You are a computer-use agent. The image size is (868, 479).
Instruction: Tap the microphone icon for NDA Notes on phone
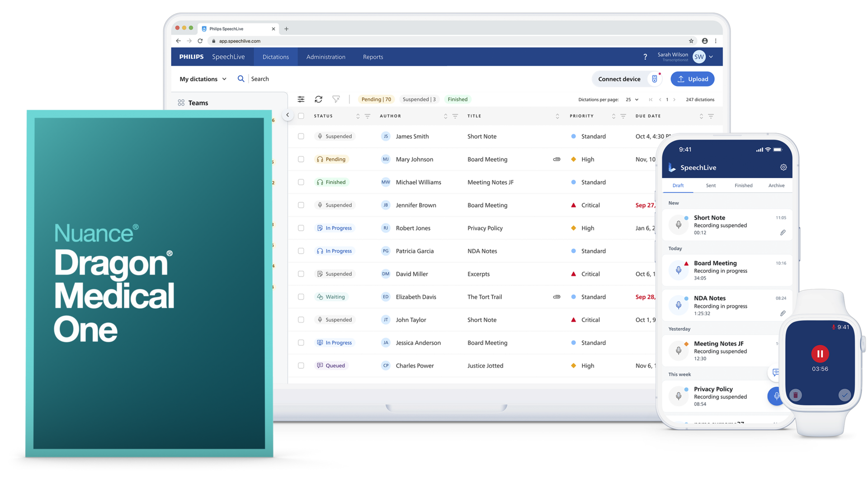pyautogui.click(x=679, y=305)
